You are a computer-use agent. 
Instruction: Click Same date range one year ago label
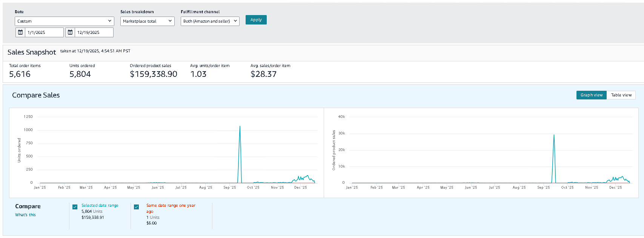[171, 206]
